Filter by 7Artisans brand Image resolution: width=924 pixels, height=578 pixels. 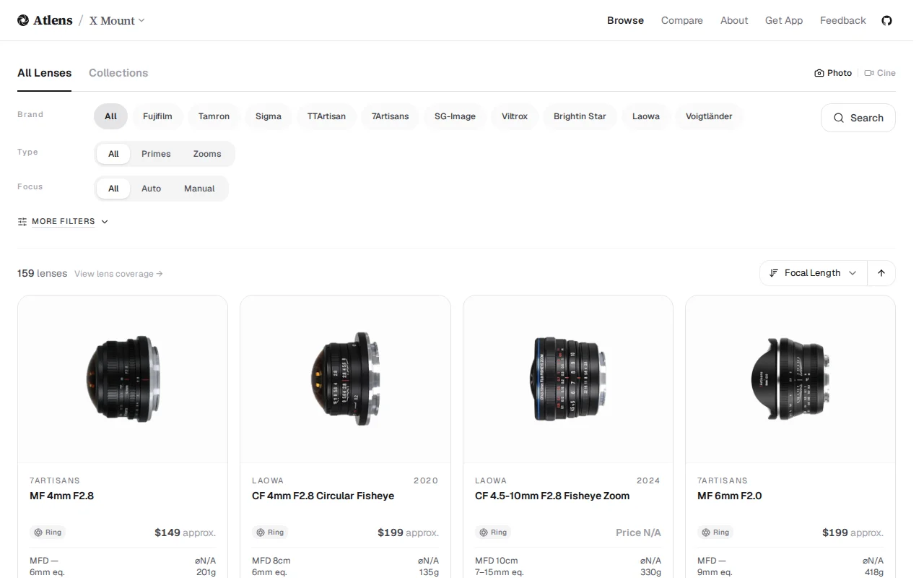tap(391, 116)
